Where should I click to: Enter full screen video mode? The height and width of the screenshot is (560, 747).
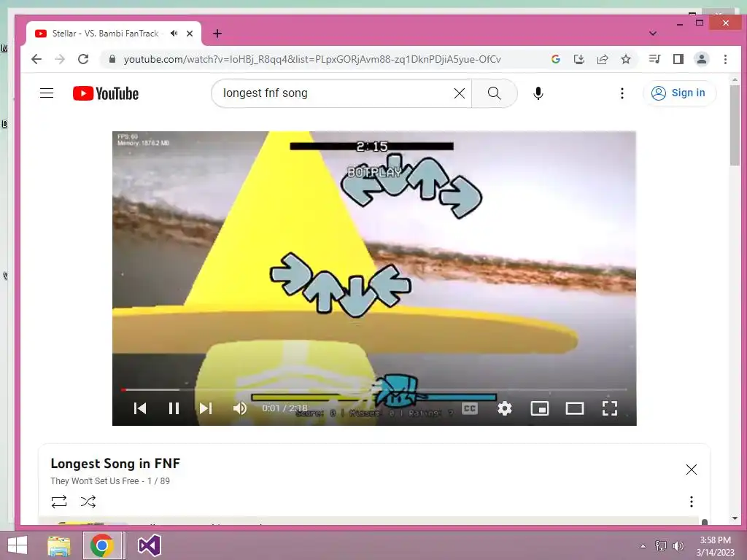coord(610,408)
